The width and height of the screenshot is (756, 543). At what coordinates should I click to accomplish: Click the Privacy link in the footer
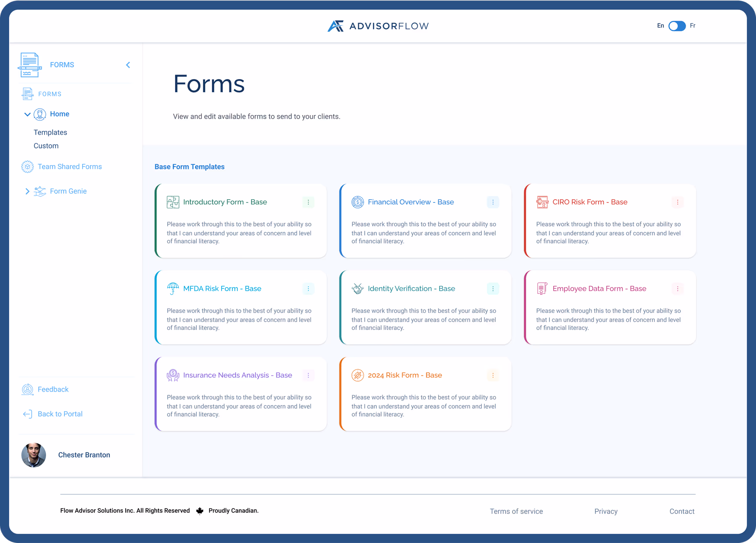click(606, 511)
